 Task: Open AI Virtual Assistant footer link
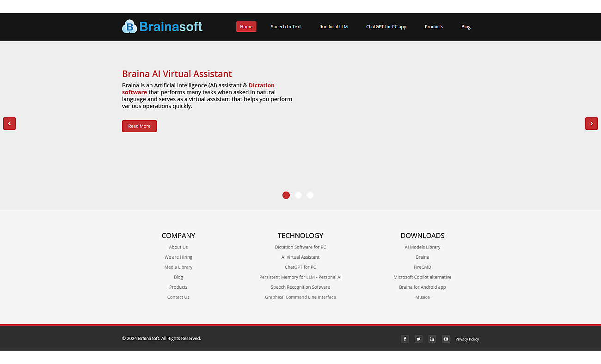(300, 257)
